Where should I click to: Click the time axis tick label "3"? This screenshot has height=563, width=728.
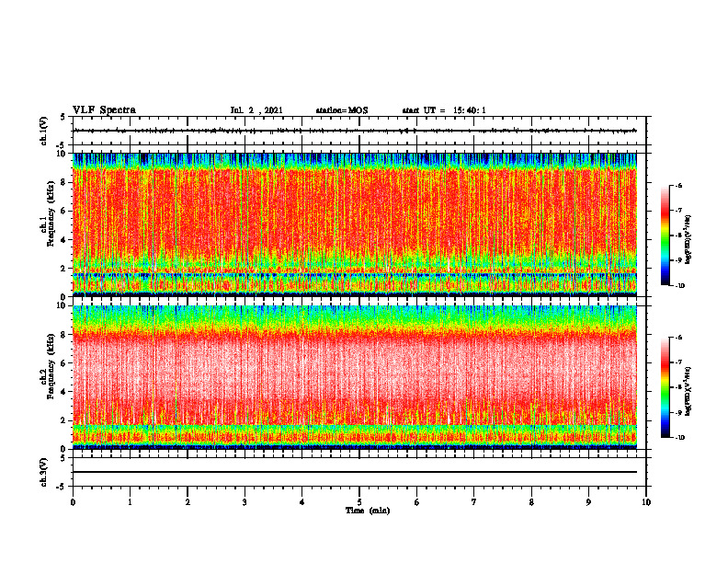245,502
